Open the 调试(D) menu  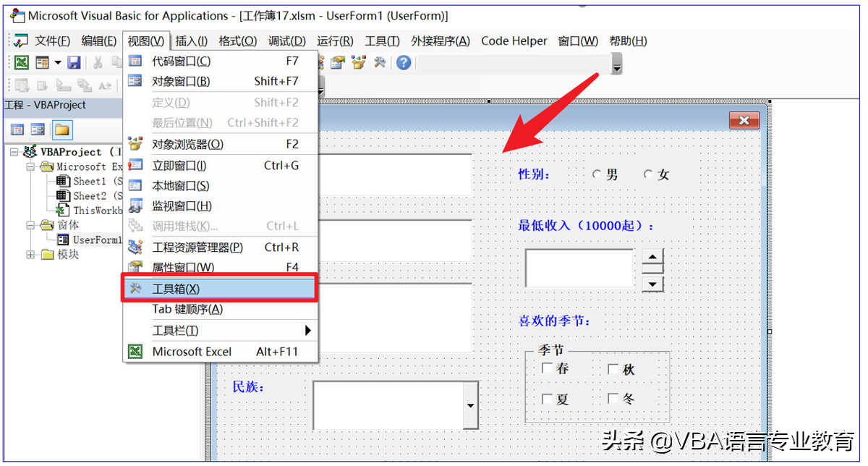tap(286, 41)
